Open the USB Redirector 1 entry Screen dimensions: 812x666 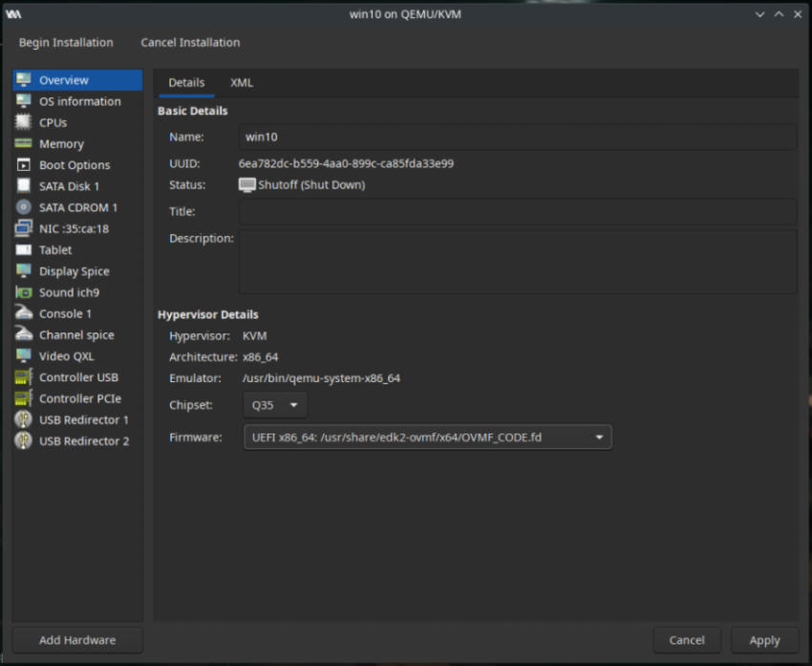(77, 419)
